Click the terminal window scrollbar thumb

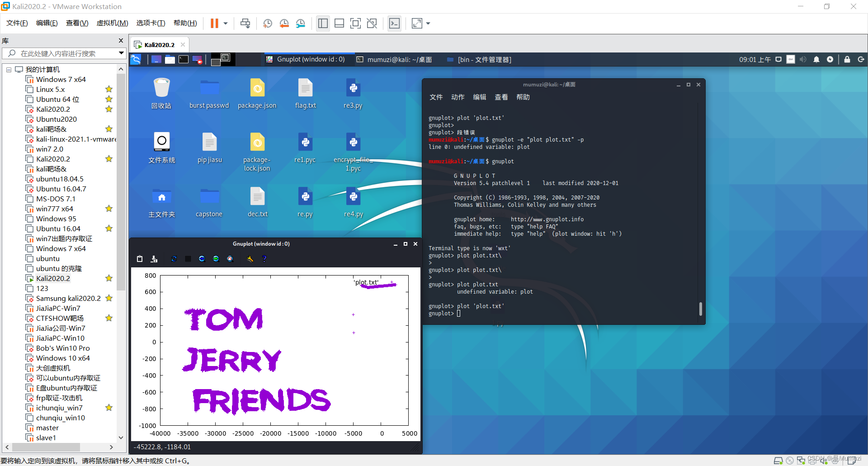coord(700,309)
